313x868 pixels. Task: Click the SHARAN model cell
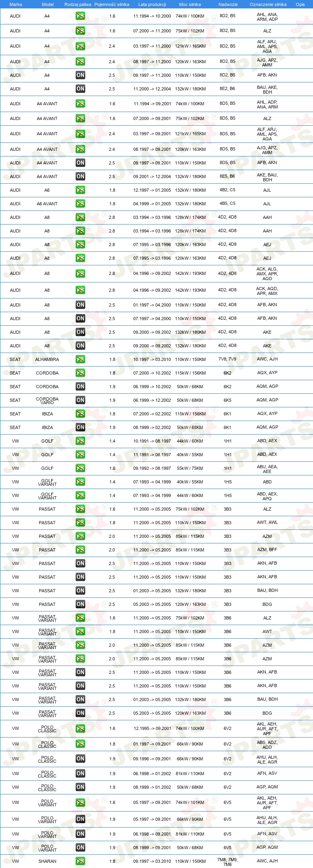click(47, 861)
